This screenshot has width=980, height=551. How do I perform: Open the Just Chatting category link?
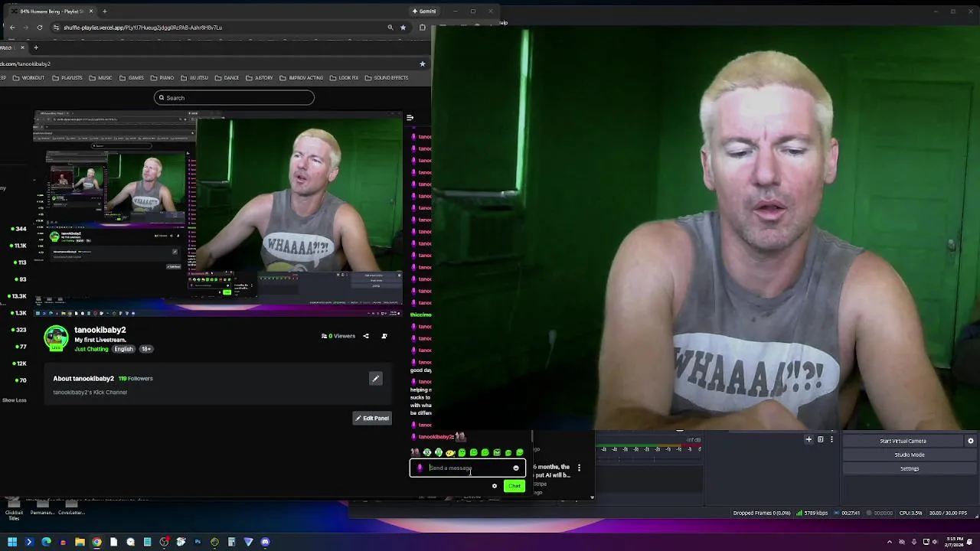(x=91, y=349)
